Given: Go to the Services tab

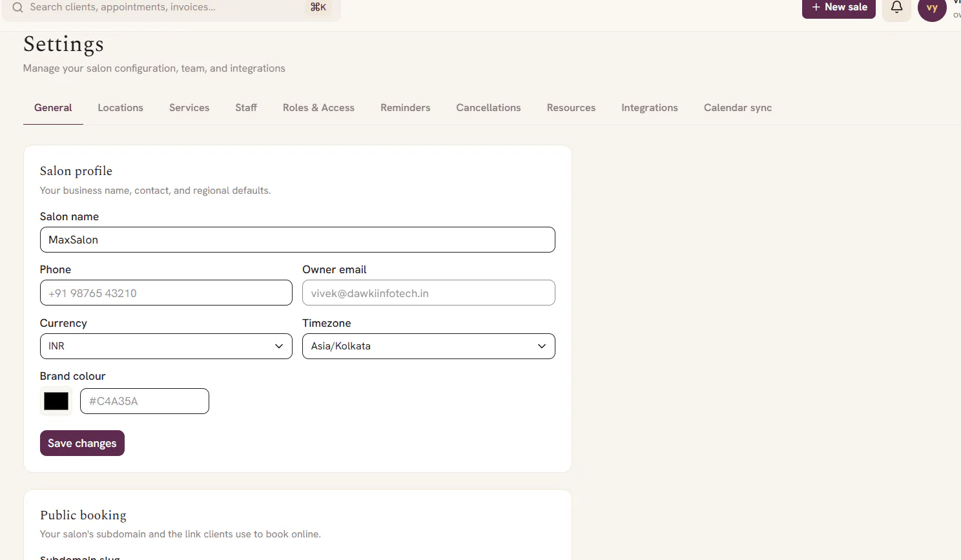Looking at the screenshot, I should [x=189, y=108].
